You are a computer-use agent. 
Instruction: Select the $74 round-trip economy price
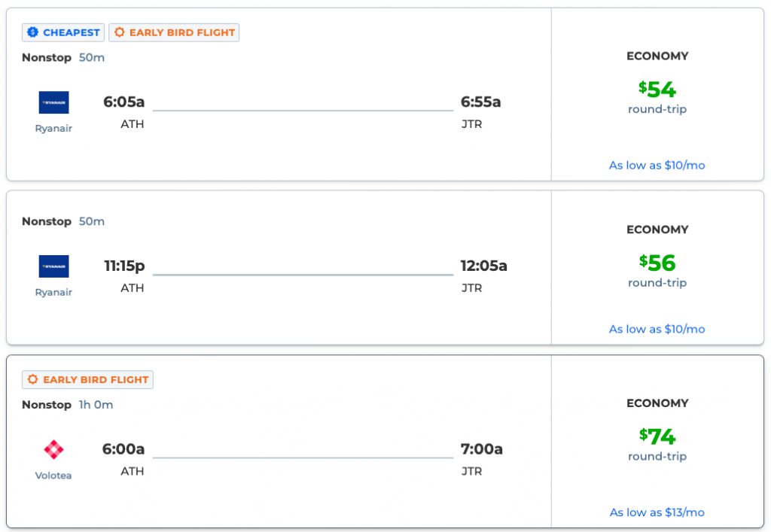pos(657,436)
